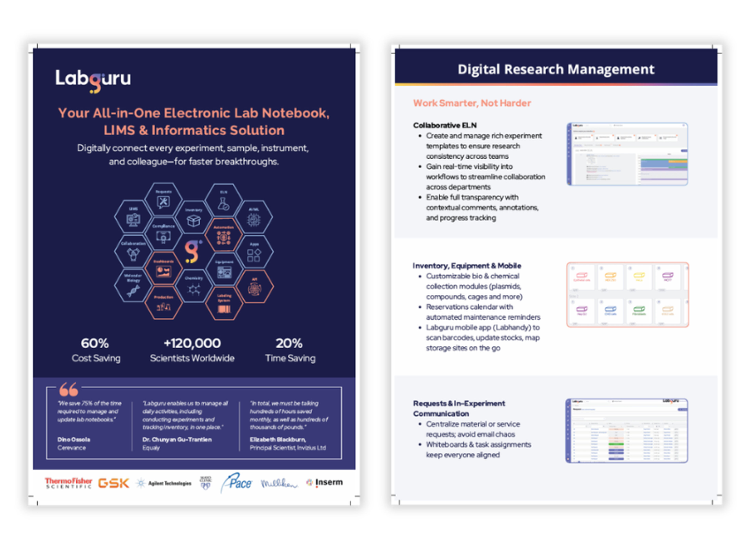
Task: Click the ThermoFisher Scientific logo
Action: point(69,483)
